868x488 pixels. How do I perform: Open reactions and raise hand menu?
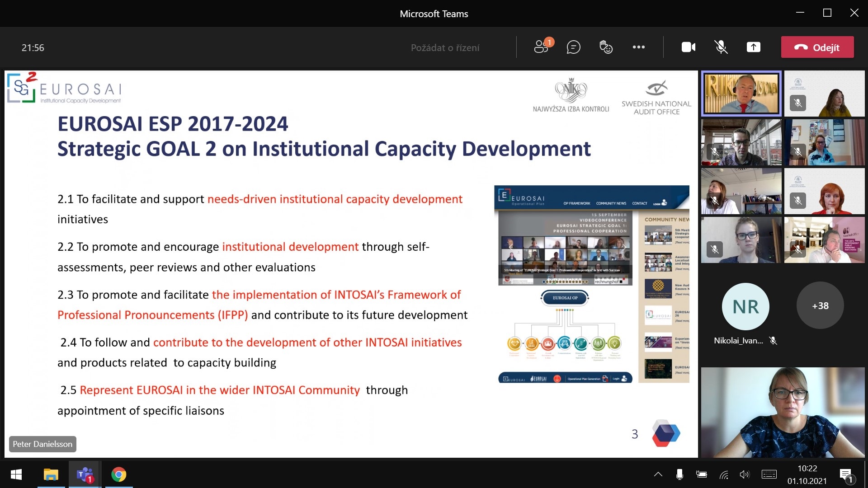pos(606,47)
